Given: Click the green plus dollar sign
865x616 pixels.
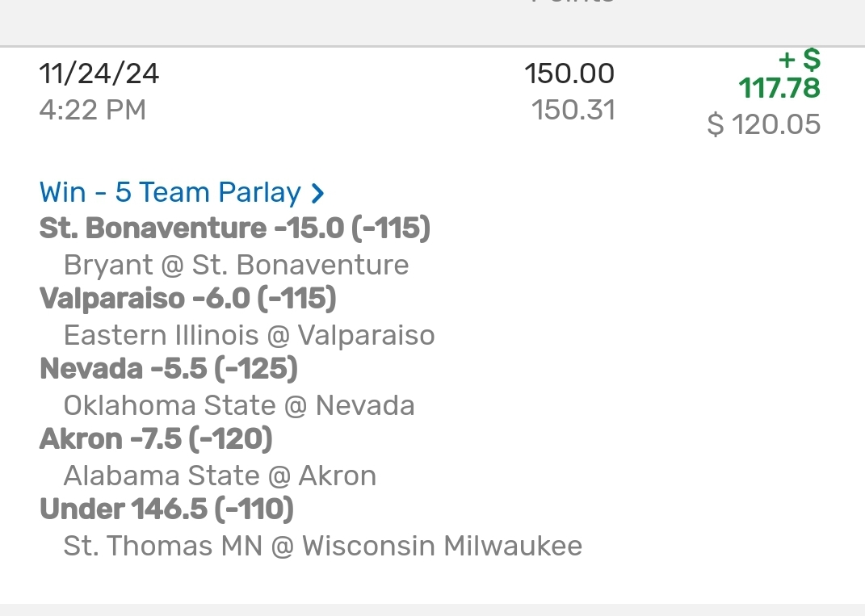Looking at the screenshot, I should (x=799, y=59).
